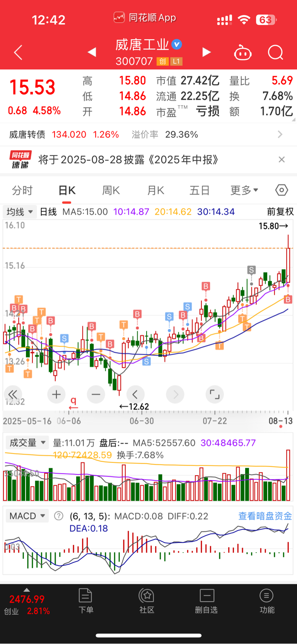Viewport: 297px width, 644px height.
Task: Expand 威唐转债 row with right chevron
Action: pyautogui.click(x=280, y=134)
